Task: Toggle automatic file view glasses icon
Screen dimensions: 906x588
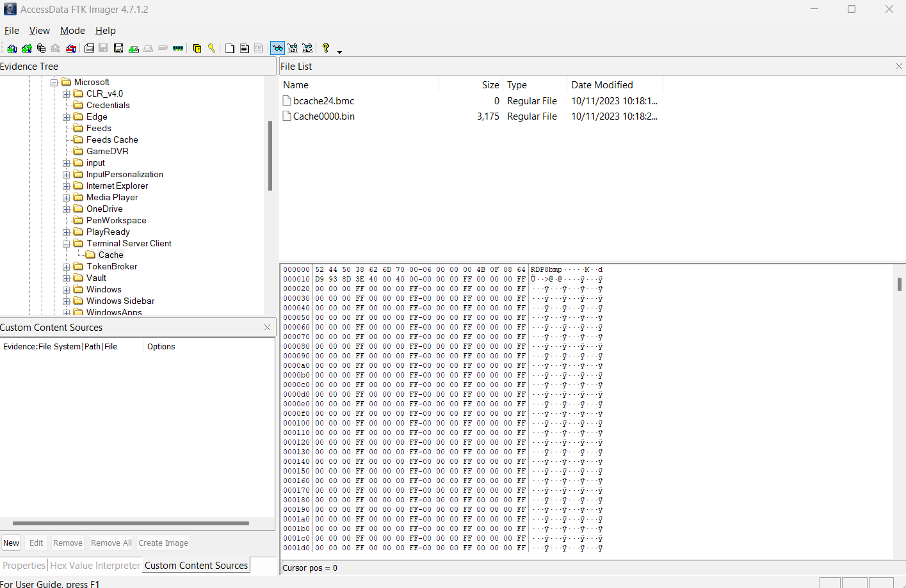Action: pyautogui.click(x=277, y=48)
